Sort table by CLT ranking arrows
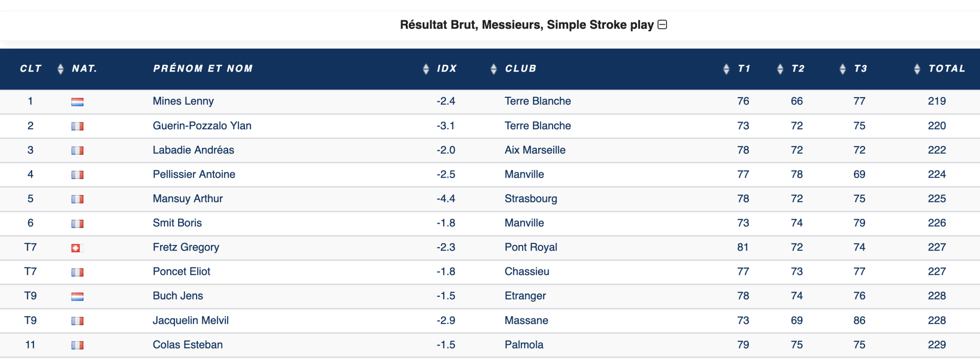 [60, 69]
